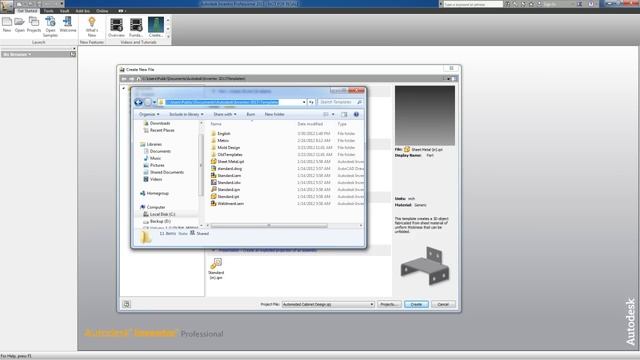Click the Inventor application menu logo

(7, 7)
